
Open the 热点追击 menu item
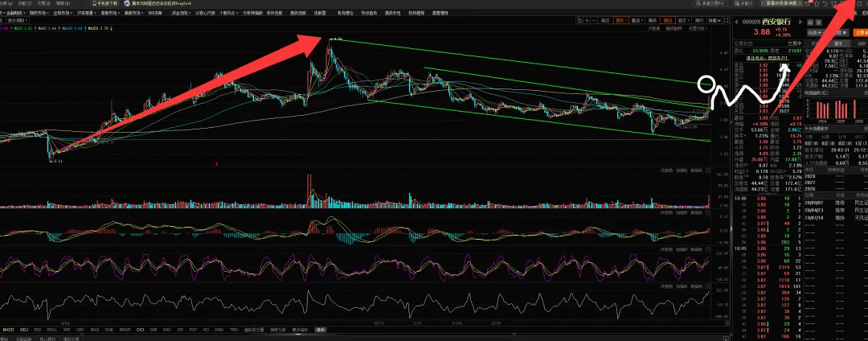click(367, 12)
